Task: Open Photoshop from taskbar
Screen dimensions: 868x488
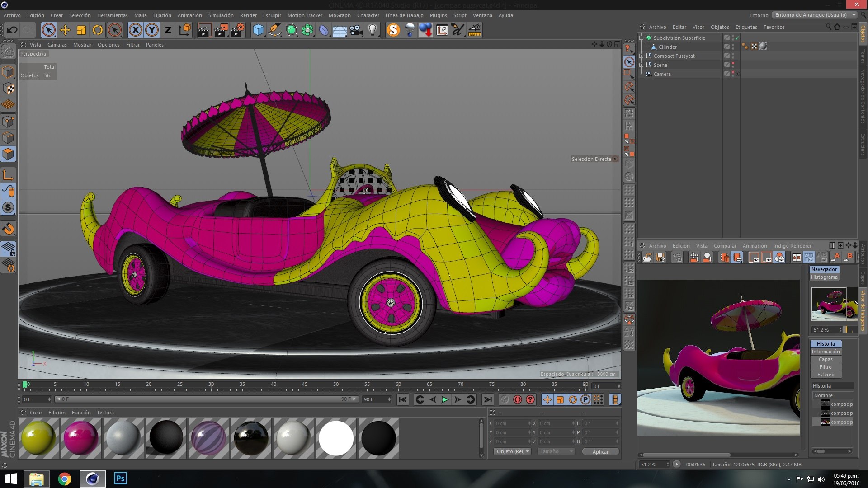Action: (120, 479)
